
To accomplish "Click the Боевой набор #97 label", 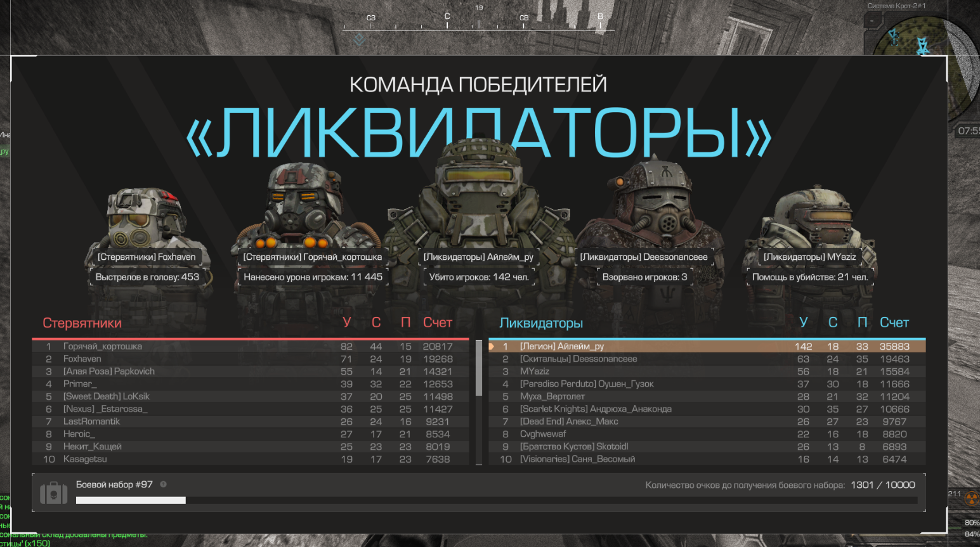I will (x=114, y=484).
